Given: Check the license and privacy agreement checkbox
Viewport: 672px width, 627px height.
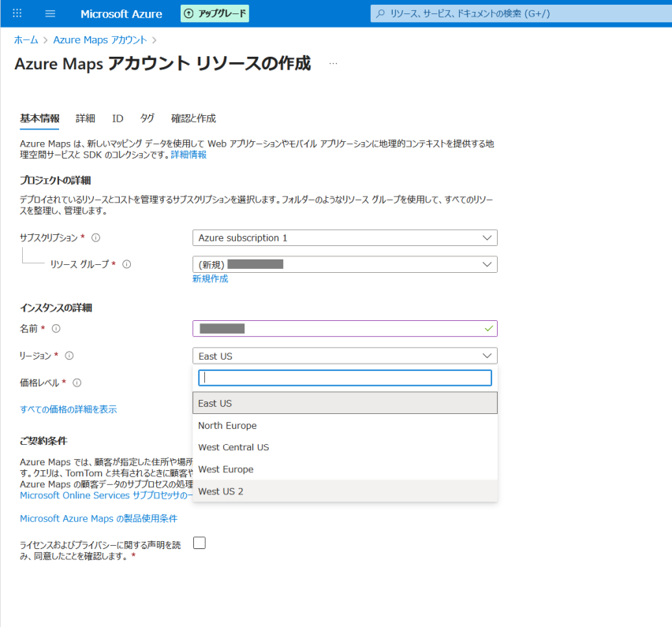Looking at the screenshot, I should (200, 543).
